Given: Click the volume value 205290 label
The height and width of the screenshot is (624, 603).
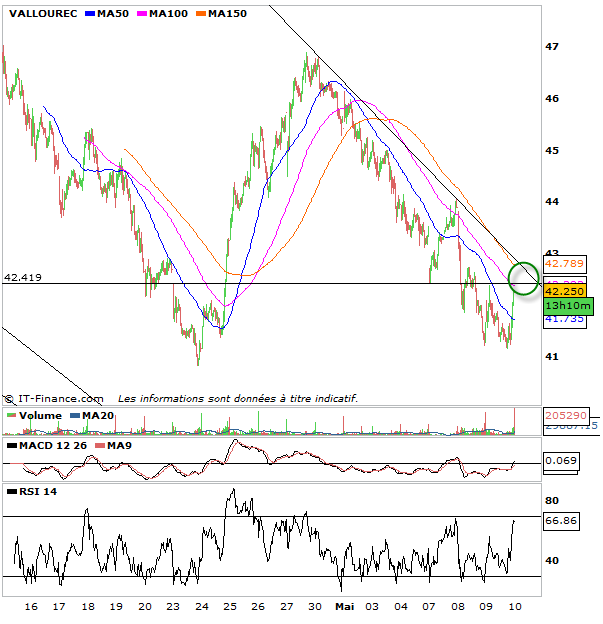Looking at the screenshot, I should (564, 415).
